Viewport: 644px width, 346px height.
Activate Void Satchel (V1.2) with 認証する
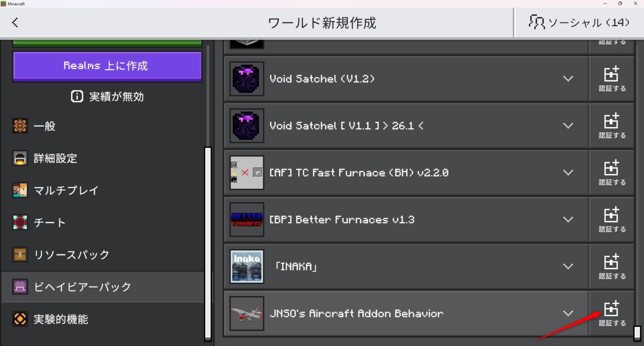pyautogui.click(x=612, y=79)
